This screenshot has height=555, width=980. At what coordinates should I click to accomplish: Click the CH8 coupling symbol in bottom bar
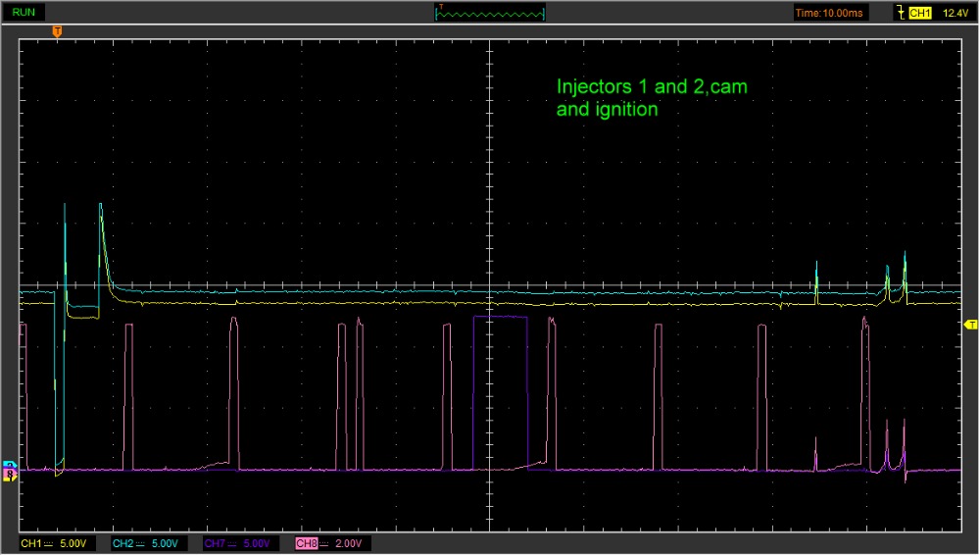(x=324, y=542)
